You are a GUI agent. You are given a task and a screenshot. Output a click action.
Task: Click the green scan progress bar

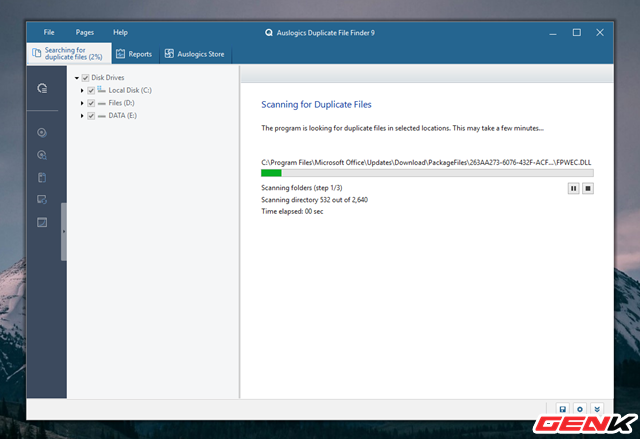pos(427,173)
